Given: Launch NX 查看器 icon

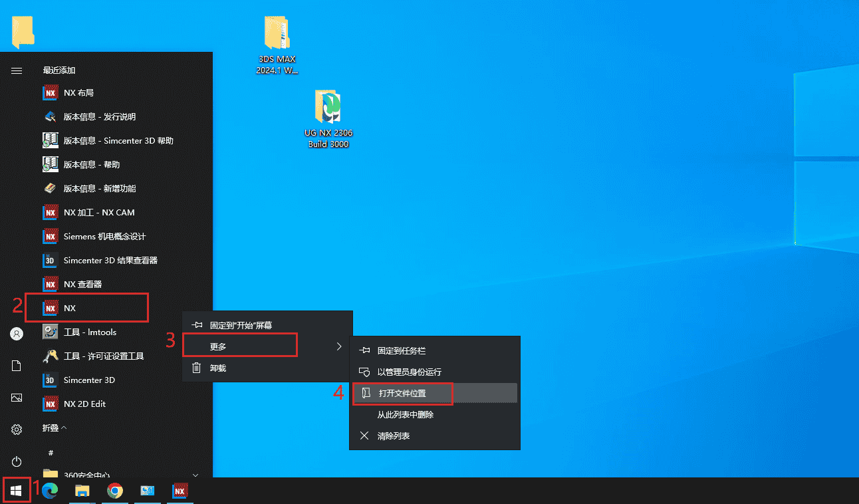Looking at the screenshot, I should pyautogui.click(x=51, y=285).
